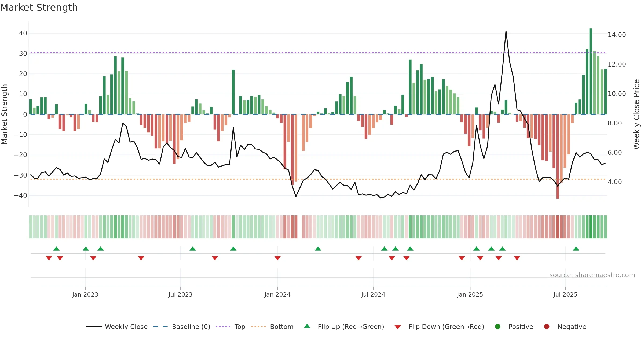This screenshot has width=644, height=362.
Task: Click the source: sharemaestro.com text
Action: pos(592,275)
